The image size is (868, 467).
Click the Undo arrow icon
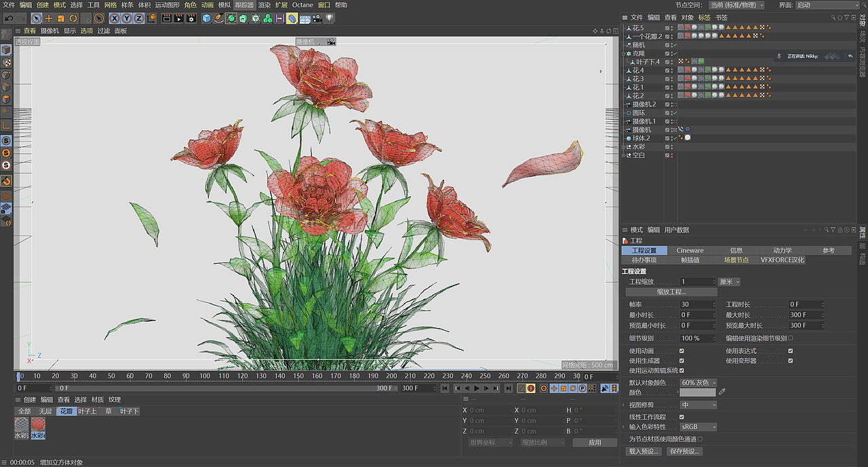[x=9, y=18]
